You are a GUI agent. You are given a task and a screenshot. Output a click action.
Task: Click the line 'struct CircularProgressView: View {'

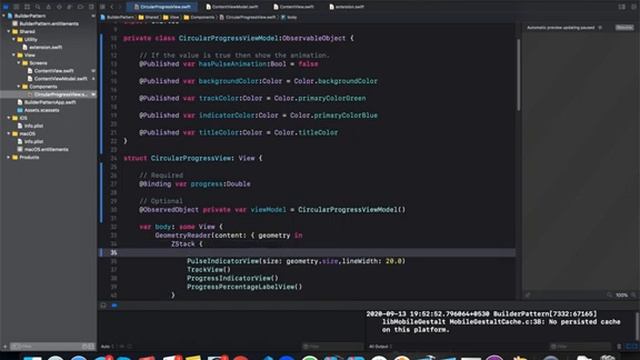(x=193, y=158)
